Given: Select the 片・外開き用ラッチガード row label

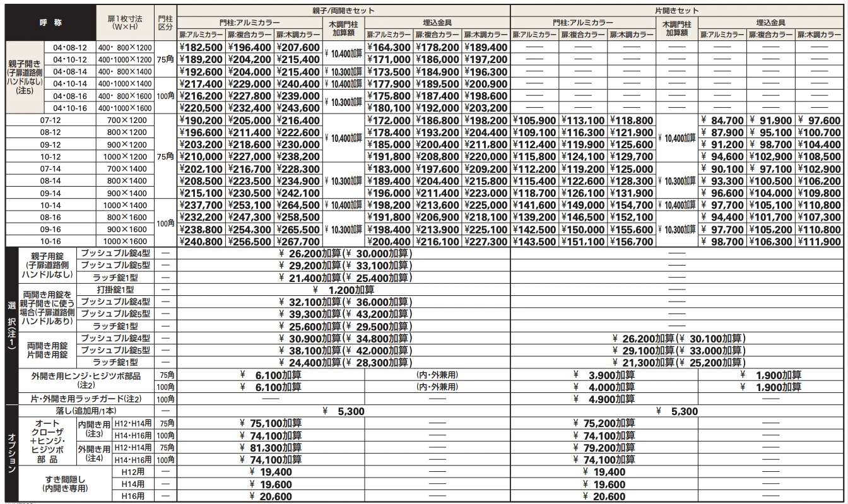Looking at the screenshot, I should pyautogui.click(x=85, y=399).
